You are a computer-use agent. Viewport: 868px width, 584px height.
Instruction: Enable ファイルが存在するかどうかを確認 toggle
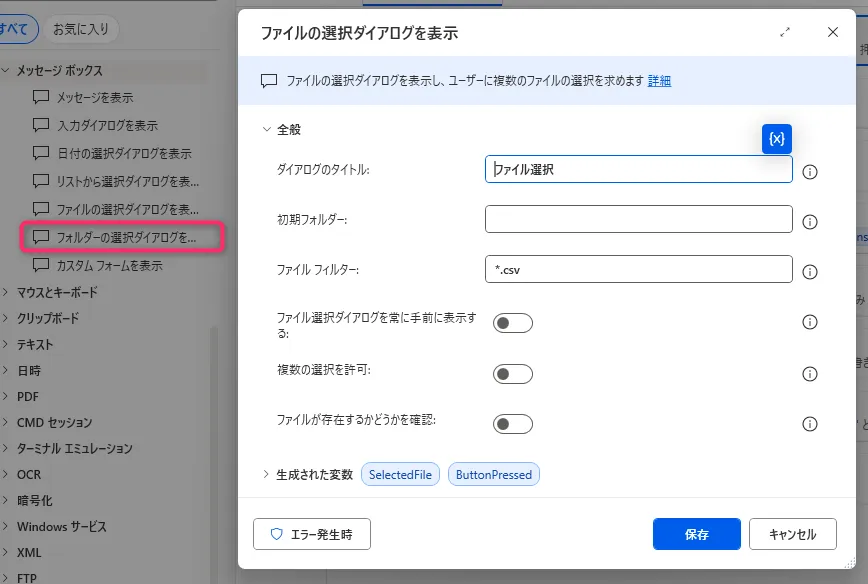pyautogui.click(x=513, y=424)
